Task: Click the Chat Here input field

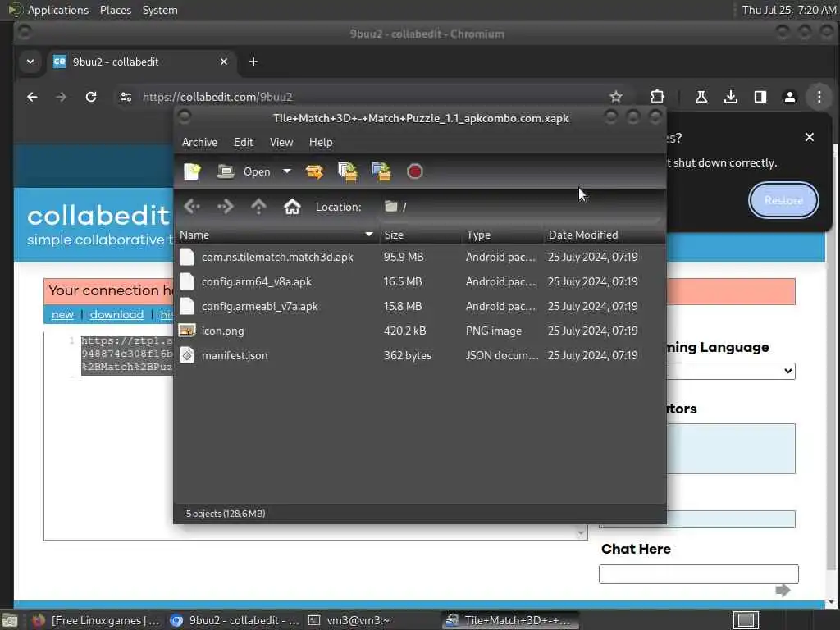Action: [x=699, y=573]
